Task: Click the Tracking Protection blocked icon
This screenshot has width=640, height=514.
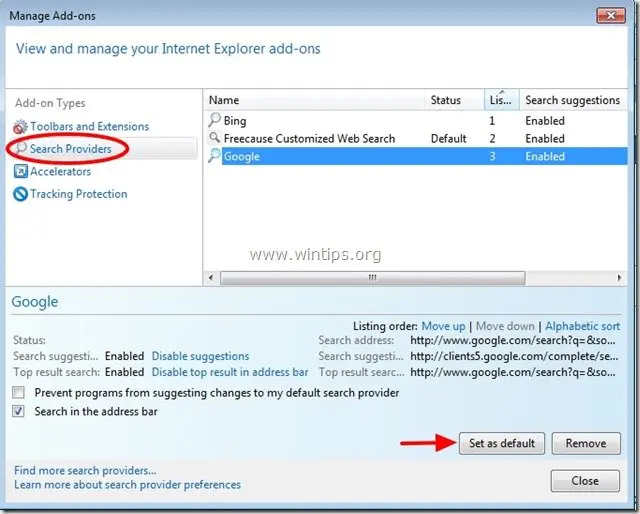Action: [20, 194]
